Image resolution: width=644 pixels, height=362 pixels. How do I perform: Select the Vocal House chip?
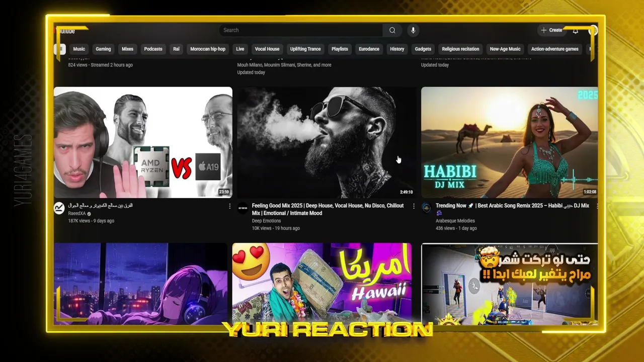(267, 49)
